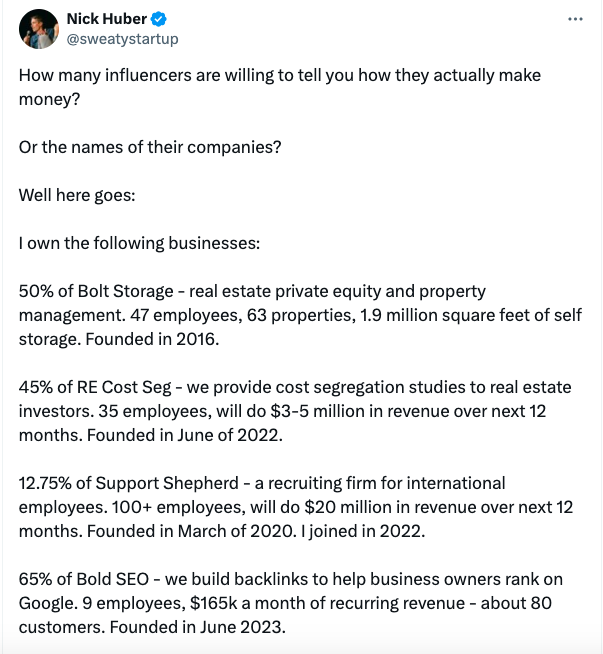
Task: Click 'Or the names of their companies?' line
Action: (150, 147)
